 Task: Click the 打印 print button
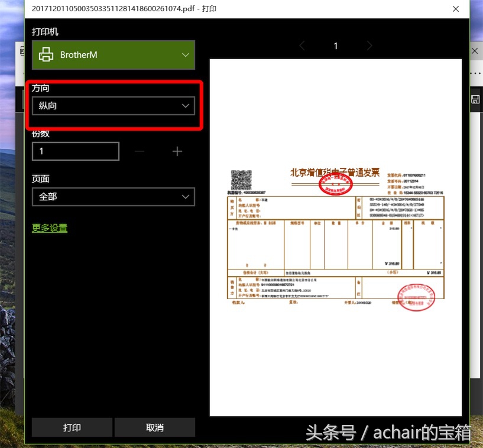72,427
